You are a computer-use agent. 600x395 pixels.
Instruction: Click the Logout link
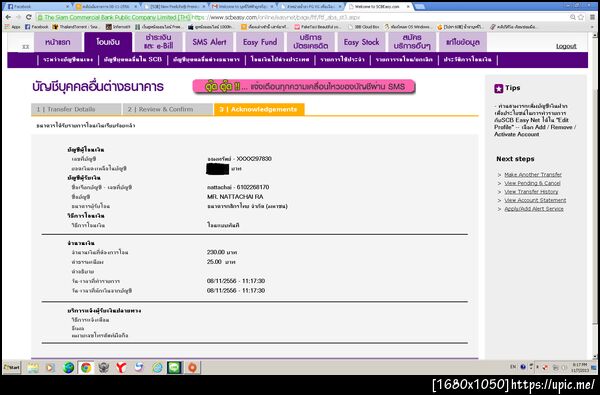coord(566,46)
